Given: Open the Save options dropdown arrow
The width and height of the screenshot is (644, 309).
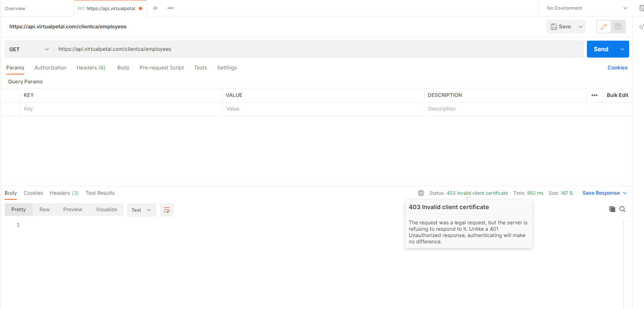Looking at the screenshot, I should tap(581, 27).
